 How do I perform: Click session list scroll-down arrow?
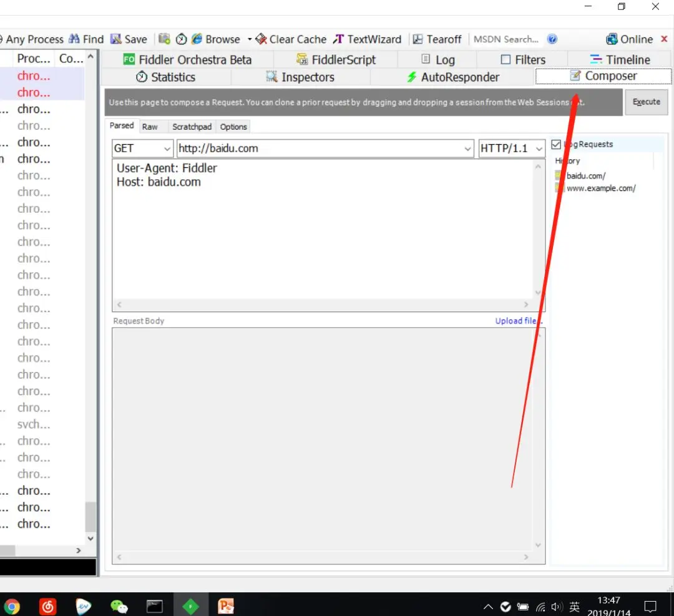(x=90, y=538)
